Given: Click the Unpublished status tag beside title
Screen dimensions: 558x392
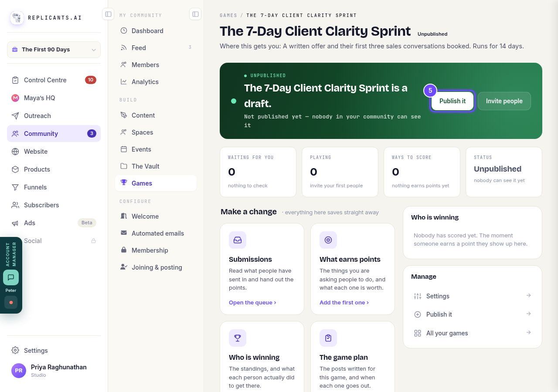Looking at the screenshot, I should 432,34.
